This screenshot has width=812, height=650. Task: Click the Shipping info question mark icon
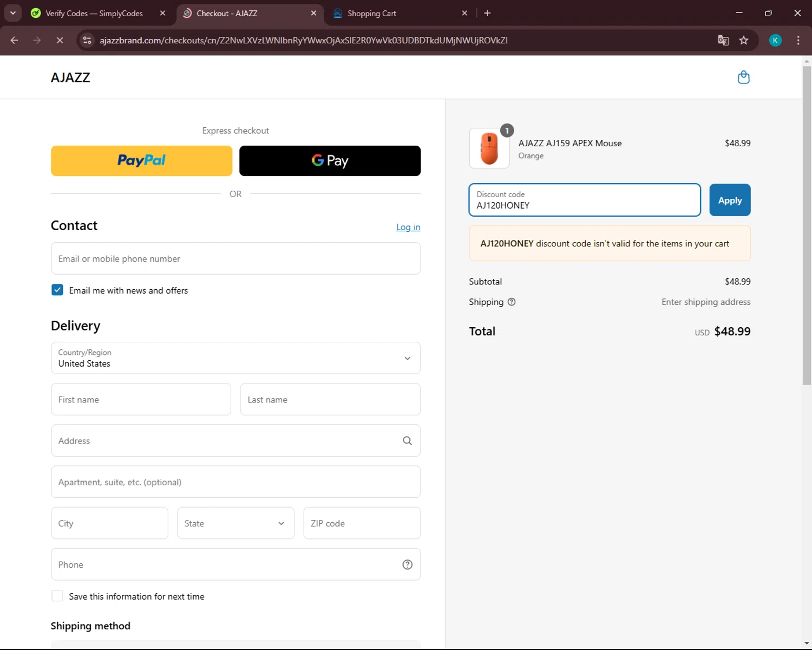tap(512, 302)
